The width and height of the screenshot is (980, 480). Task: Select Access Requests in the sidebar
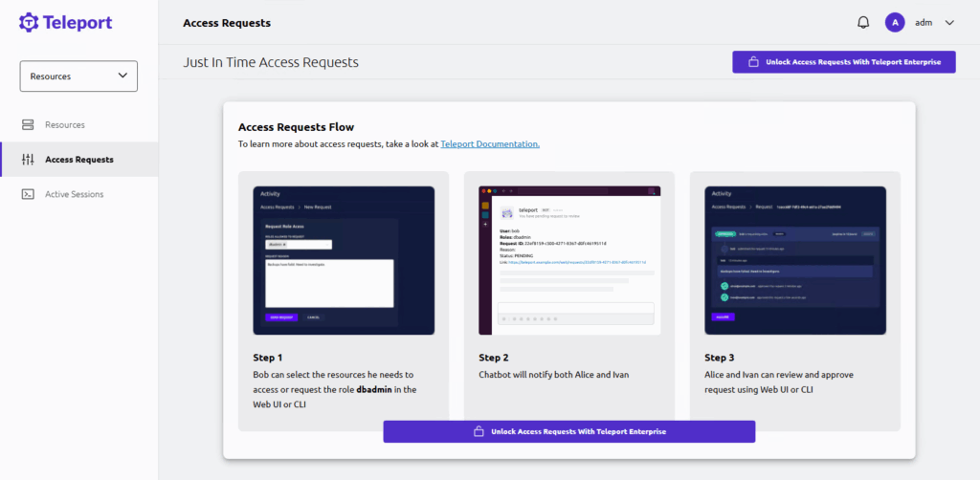point(79,160)
